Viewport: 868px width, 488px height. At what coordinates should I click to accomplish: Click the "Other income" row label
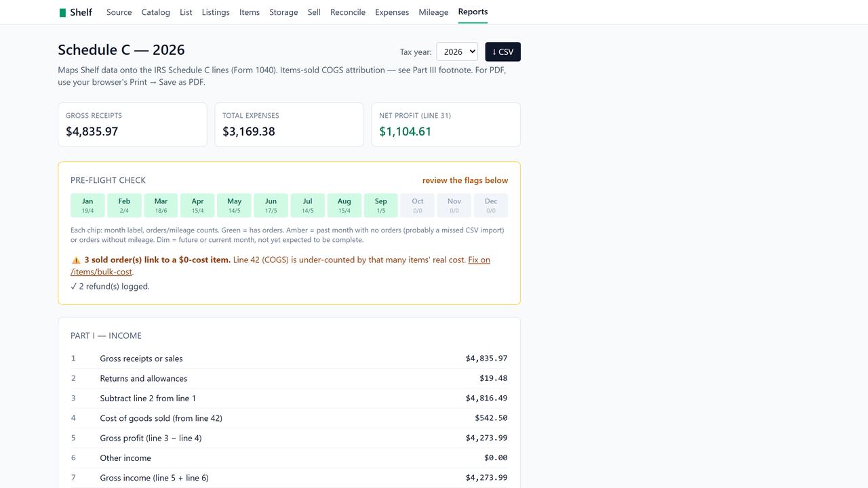point(125,458)
